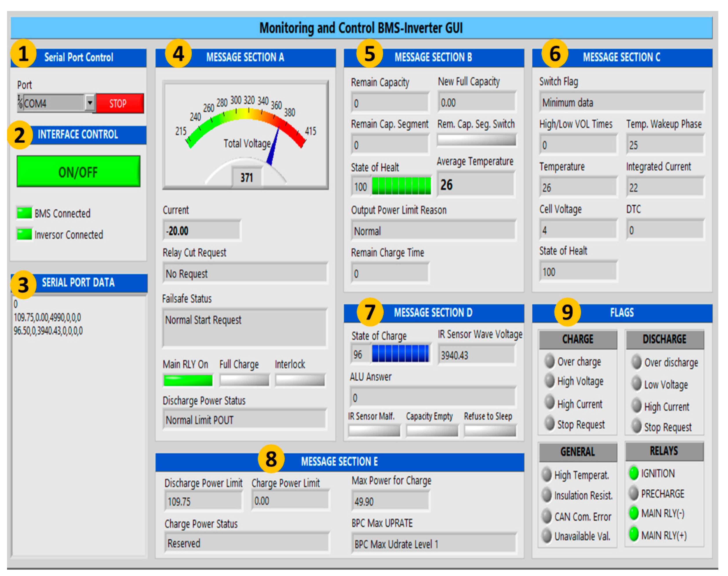Click the Over charge flag LED
This screenshot has height=576, width=728.
(549, 361)
